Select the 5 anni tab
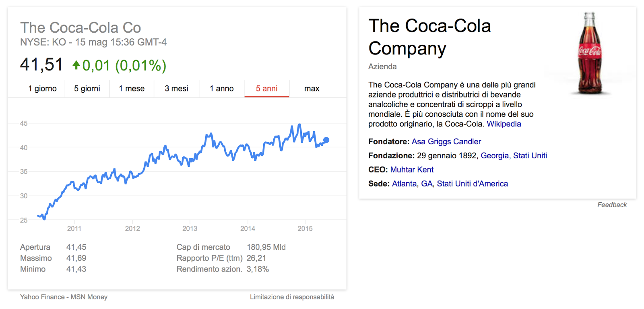 point(267,89)
